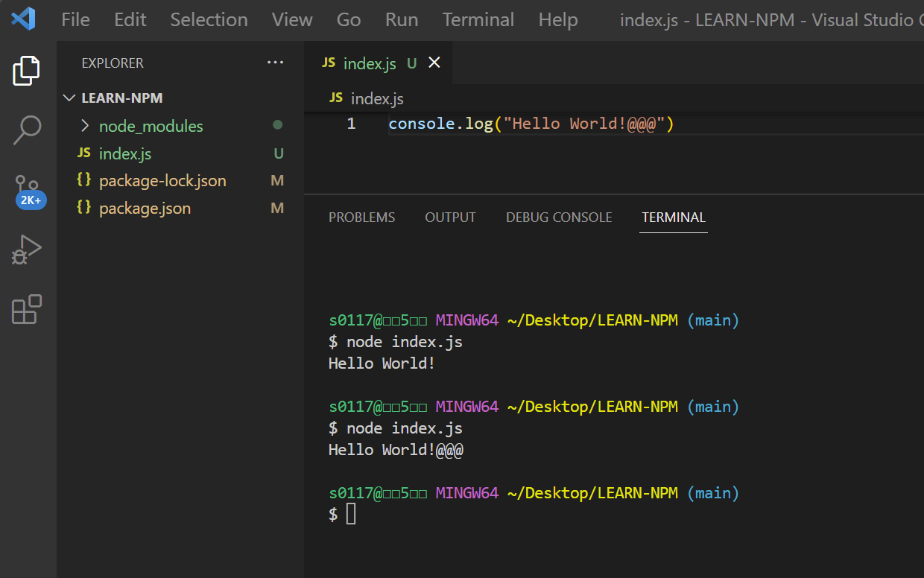This screenshot has height=578, width=924.
Task: Click line number 1 in editor
Action: coord(351,124)
